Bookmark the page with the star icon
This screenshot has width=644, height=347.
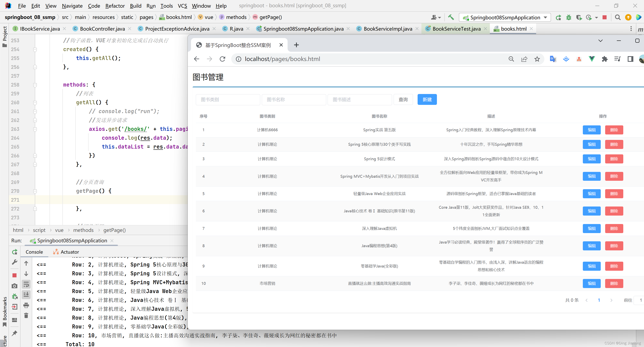[537, 59]
